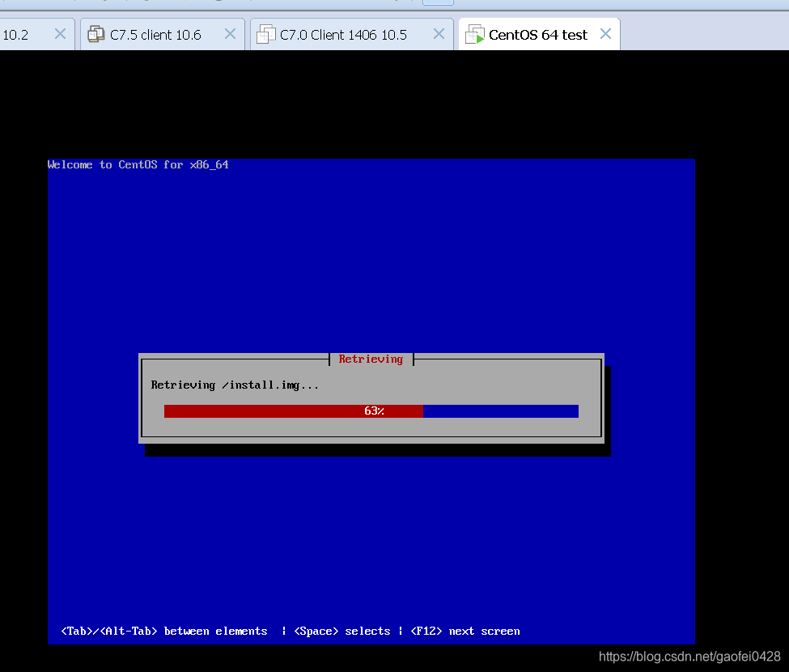
Task: Close the CentOS 64 test tab
Action: (x=605, y=34)
